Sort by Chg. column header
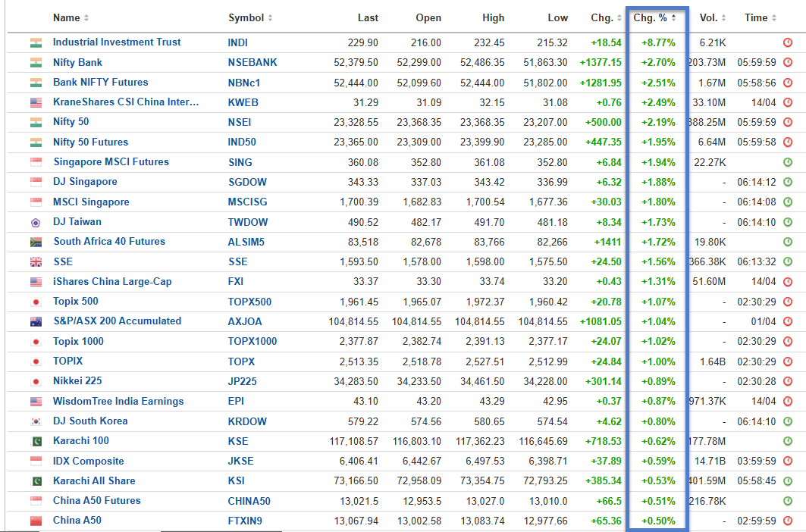This screenshot has height=532, width=806. (x=606, y=18)
